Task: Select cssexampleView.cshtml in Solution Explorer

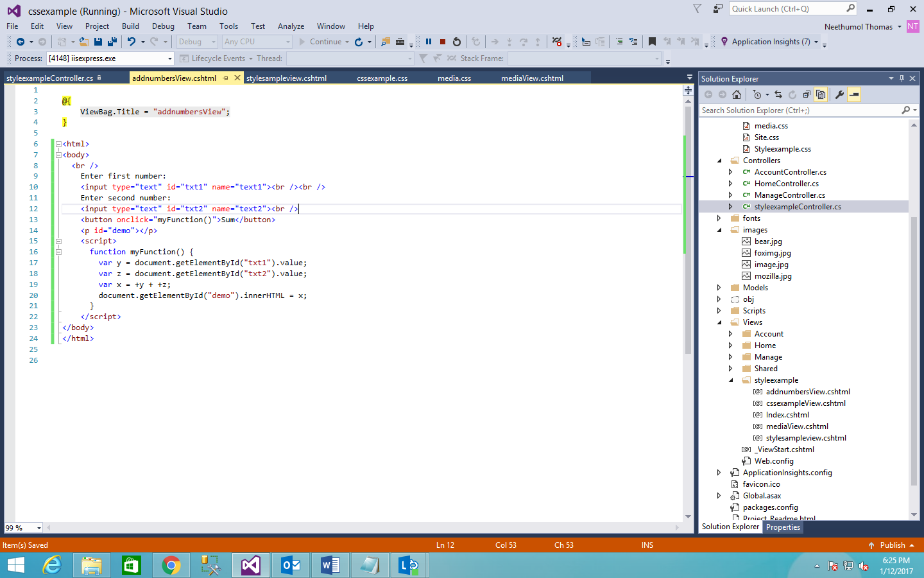Action: tap(805, 403)
